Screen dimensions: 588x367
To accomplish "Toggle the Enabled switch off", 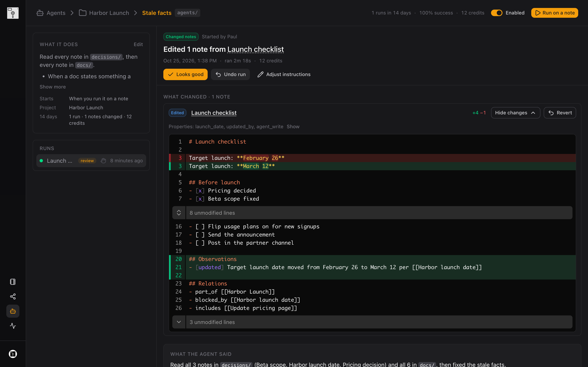I will pyautogui.click(x=496, y=13).
